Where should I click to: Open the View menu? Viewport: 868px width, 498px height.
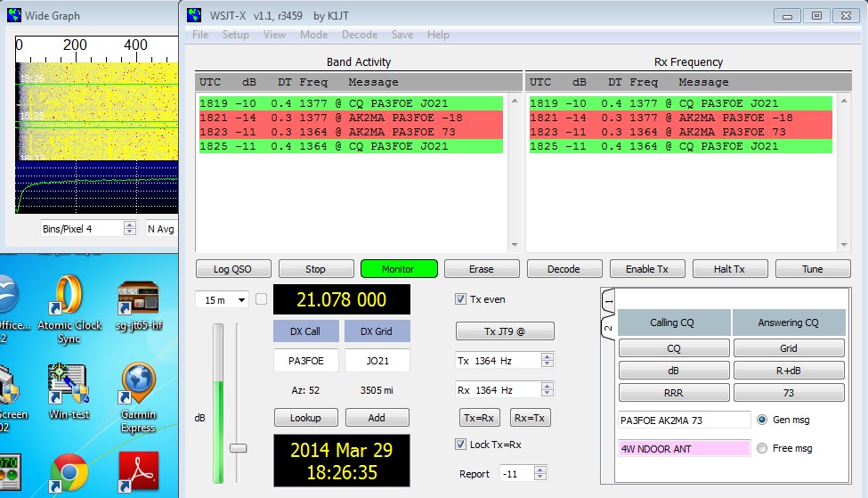[x=274, y=35]
